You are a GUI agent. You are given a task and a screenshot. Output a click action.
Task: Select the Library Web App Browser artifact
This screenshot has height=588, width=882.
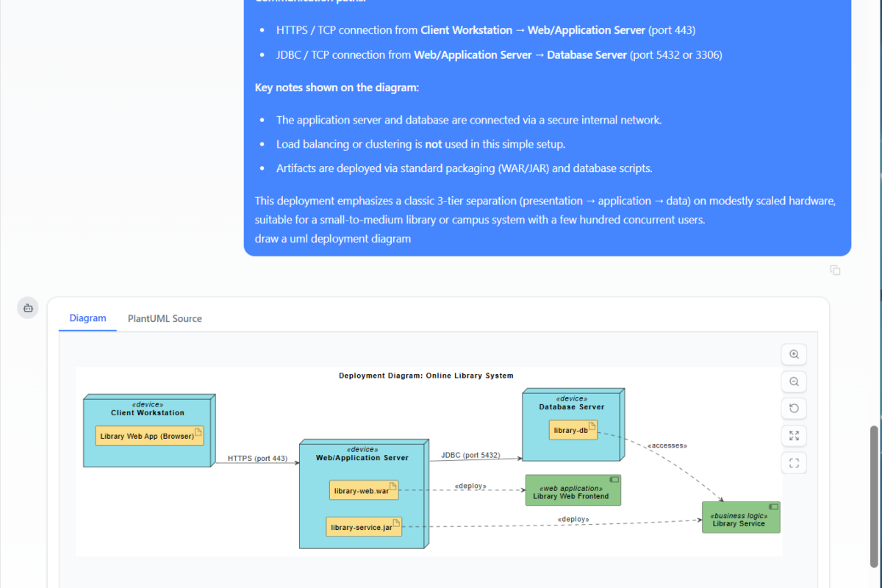coord(147,435)
